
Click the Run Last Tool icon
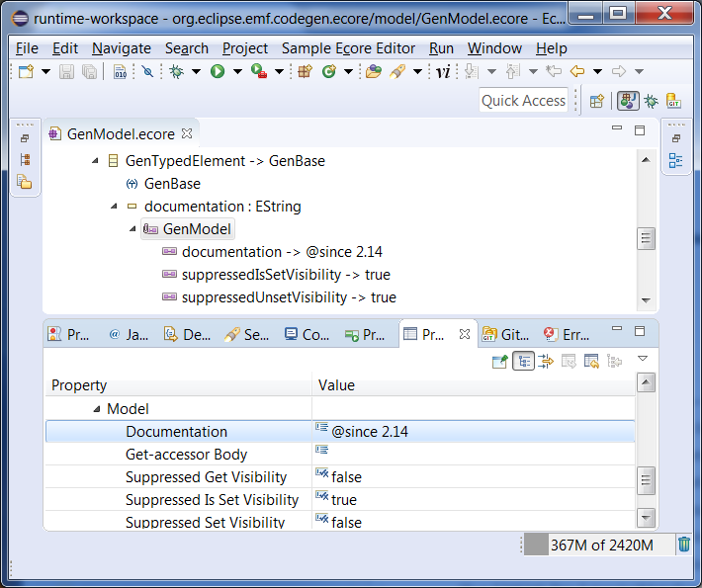pyautogui.click(x=259, y=71)
